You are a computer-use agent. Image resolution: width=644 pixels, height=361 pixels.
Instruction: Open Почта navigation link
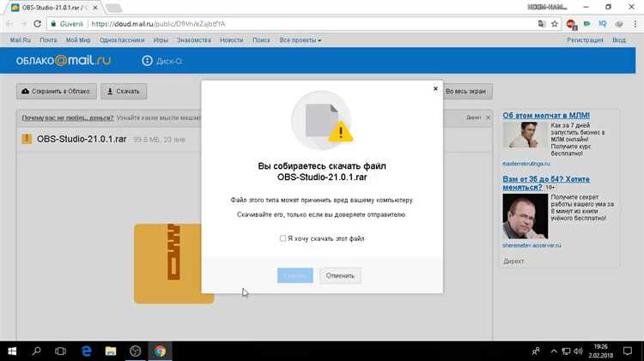(48, 40)
